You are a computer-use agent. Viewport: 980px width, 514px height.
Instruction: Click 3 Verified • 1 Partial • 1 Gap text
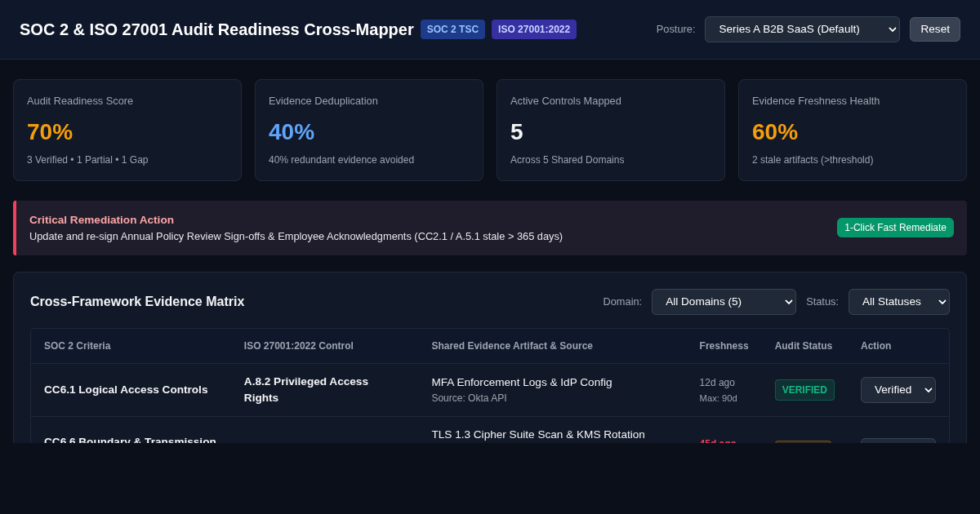[87, 160]
